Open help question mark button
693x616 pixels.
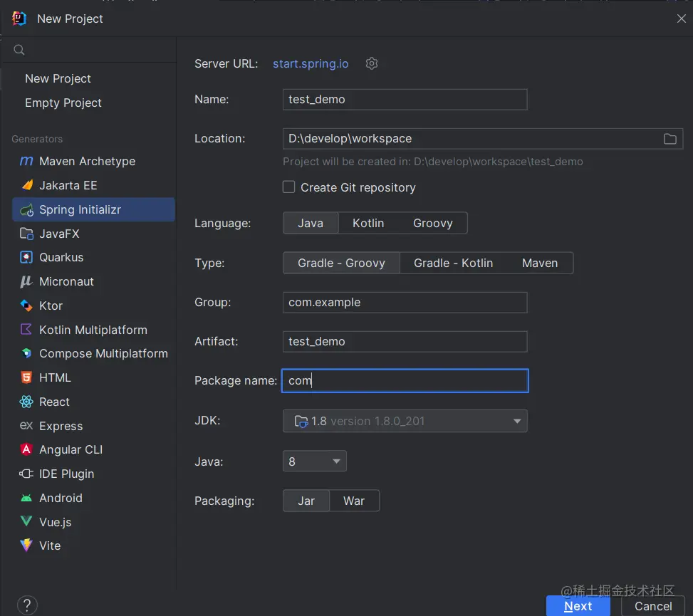27,605
